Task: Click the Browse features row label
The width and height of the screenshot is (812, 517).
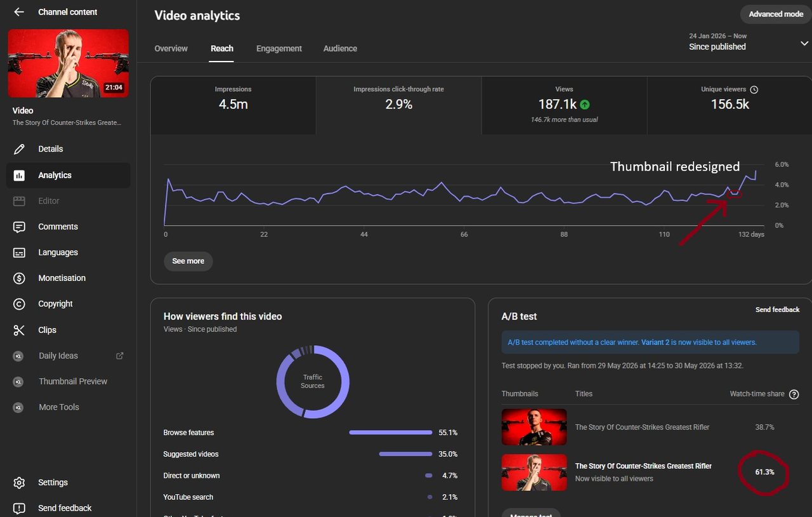Action: coord(188,433)
